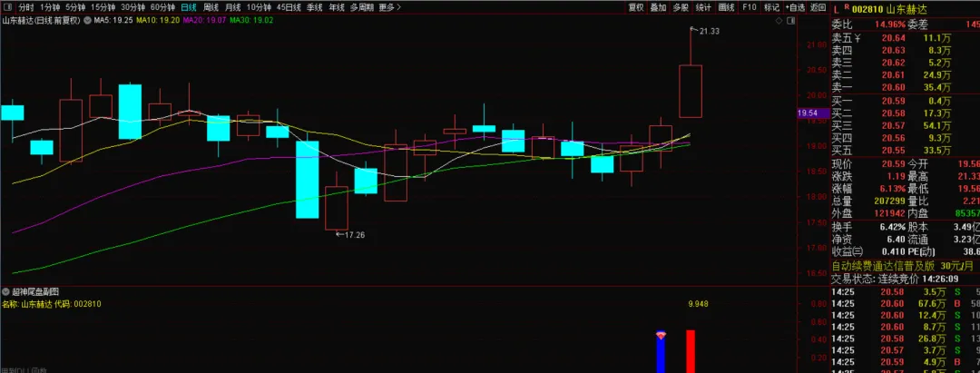This screenshot has width=980, height=373.
Task: Open the MA indicator settings circle icon
Action: [87, 20]
